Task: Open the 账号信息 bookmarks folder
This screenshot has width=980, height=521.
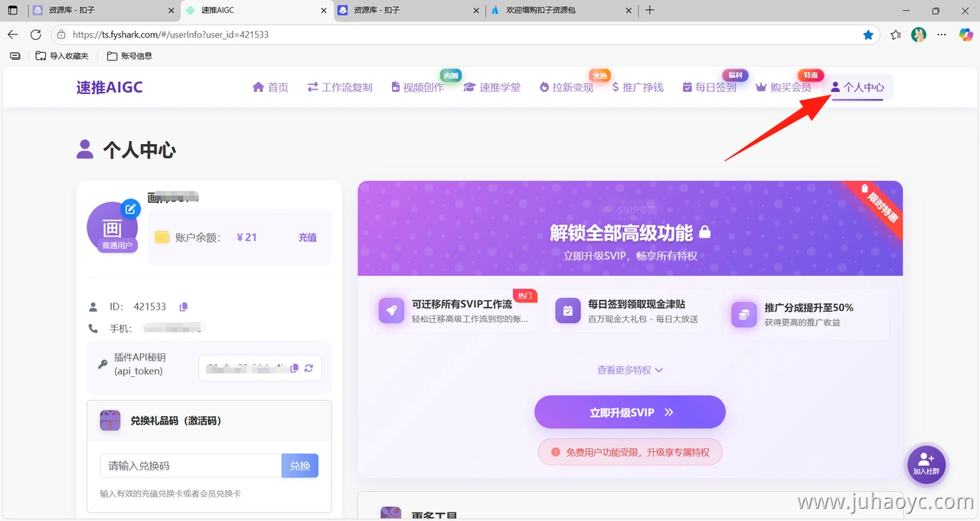Action: (x=129, y=56)
